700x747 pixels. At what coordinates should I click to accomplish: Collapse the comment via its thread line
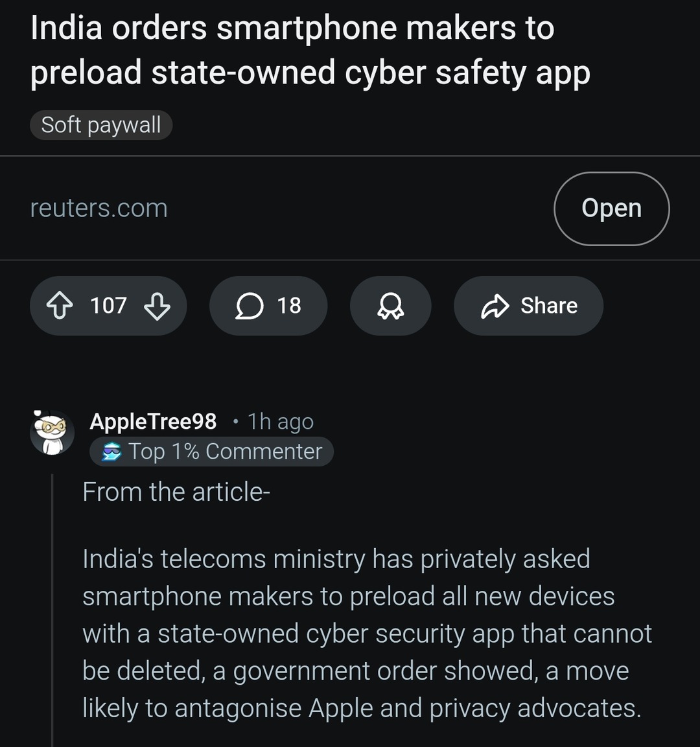click(x=52, y=609)
